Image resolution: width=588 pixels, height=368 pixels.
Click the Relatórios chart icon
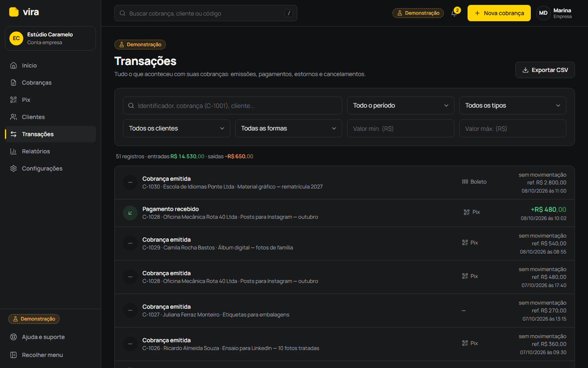tap(13, 151)
